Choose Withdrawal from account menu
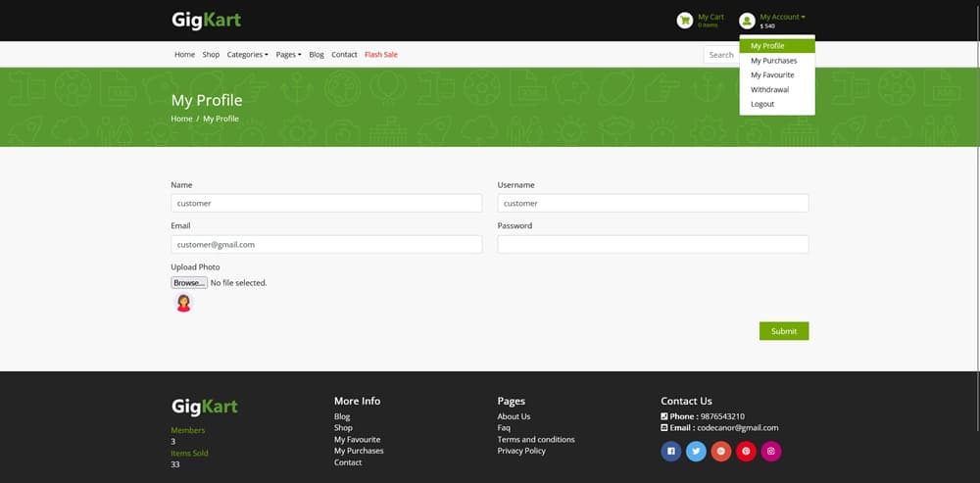Screen dimensions: 980x483 tap(769, 89)
